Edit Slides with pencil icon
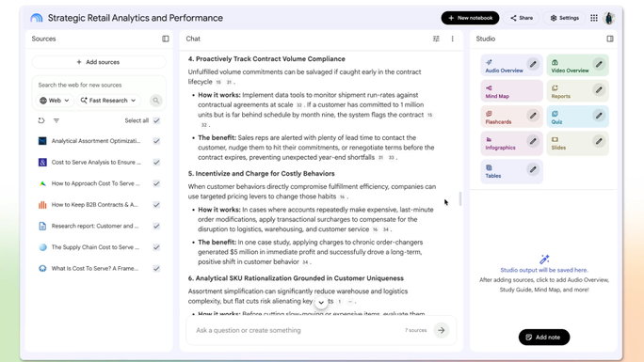This screenshot has height=362, width=644. [x=599, y=141]
